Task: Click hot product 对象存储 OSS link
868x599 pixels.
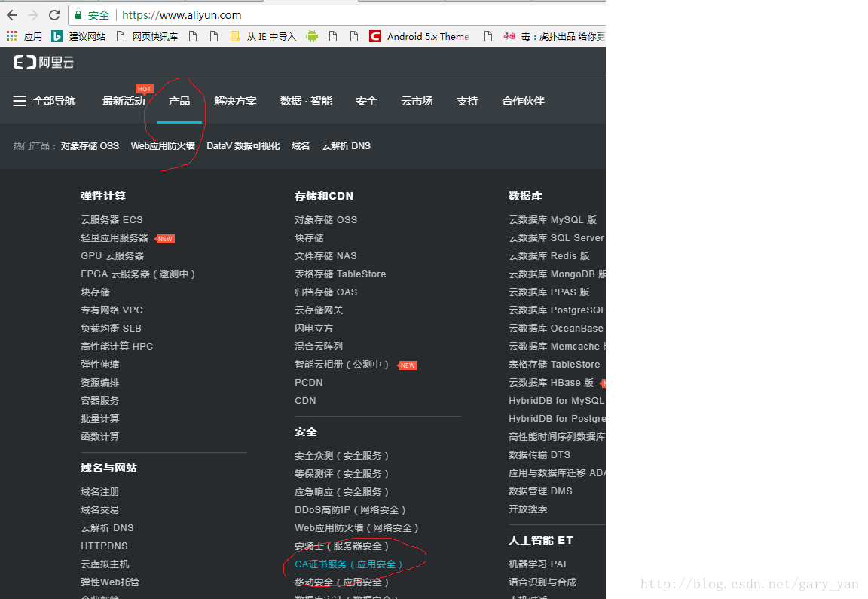Action: point(90,146)
